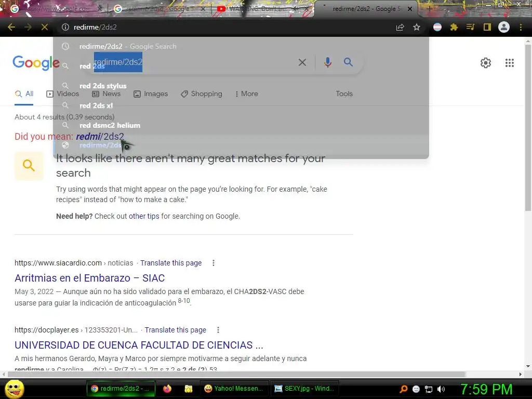The width and height of the screenshot is (532, 399).
Task: Switch to Videos results tab
Action: click(63, 94)
